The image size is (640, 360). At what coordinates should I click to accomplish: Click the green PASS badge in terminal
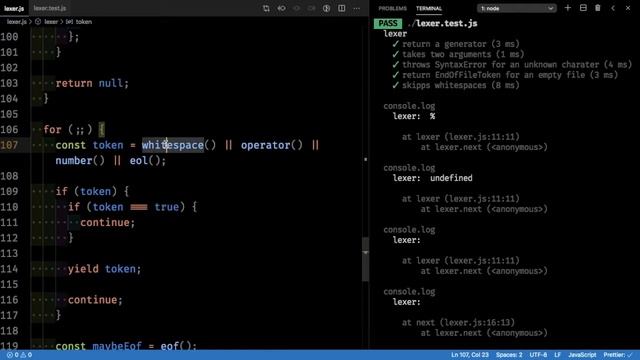[x=388, y=23]
